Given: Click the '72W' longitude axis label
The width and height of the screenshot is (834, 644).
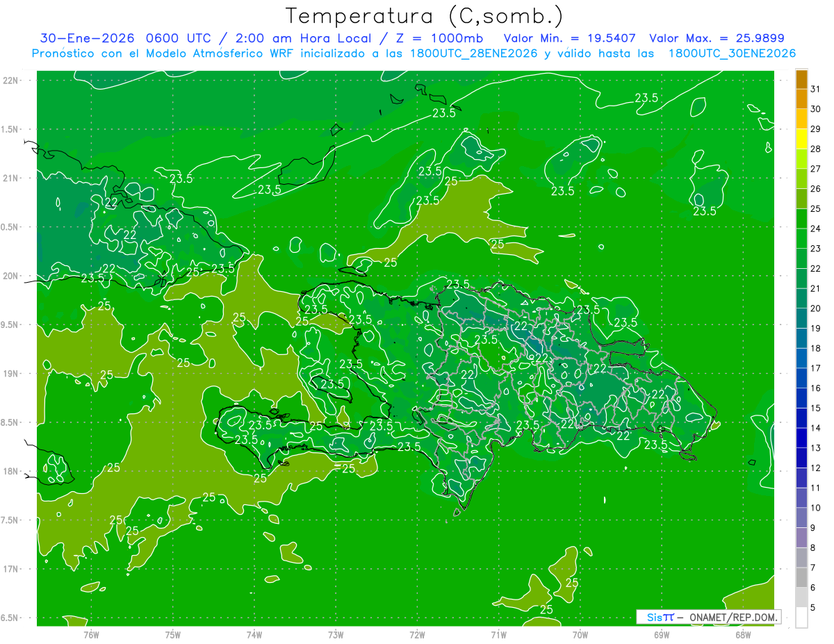Looking at the screenshot, I should click(x=417, y=634).
